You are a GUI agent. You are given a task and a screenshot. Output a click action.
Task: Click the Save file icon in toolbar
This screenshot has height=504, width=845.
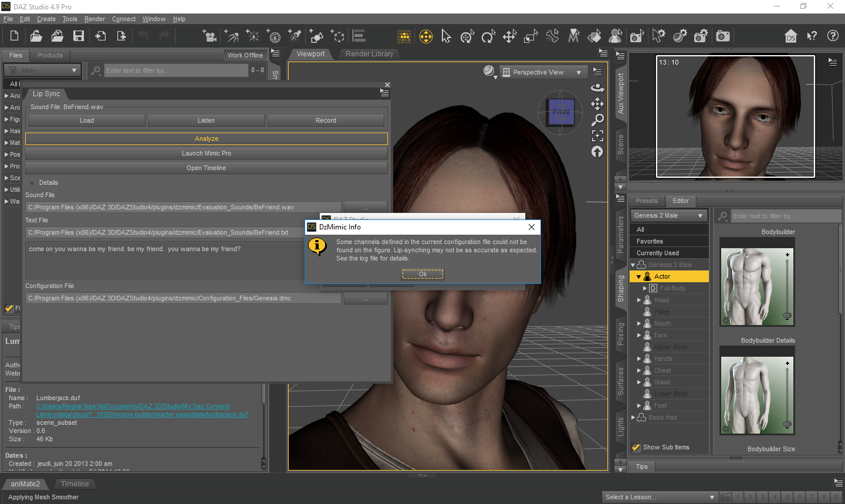(79, 36)
